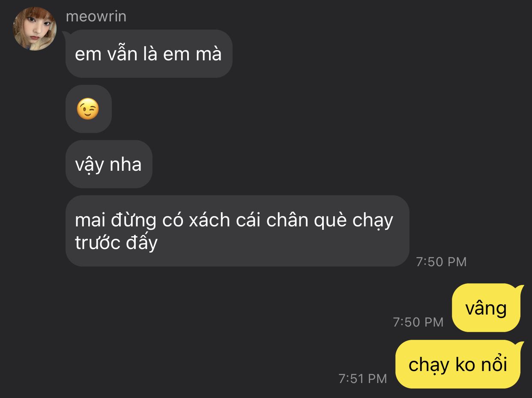Click the meowrin username label

coord(96,17)
